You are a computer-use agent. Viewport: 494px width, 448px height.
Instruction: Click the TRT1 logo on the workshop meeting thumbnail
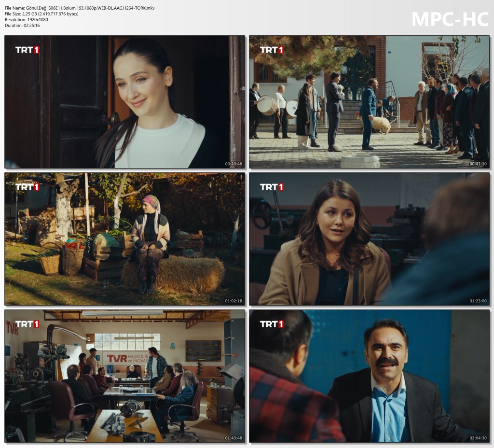pyautogui.click(x=27, y=324)
